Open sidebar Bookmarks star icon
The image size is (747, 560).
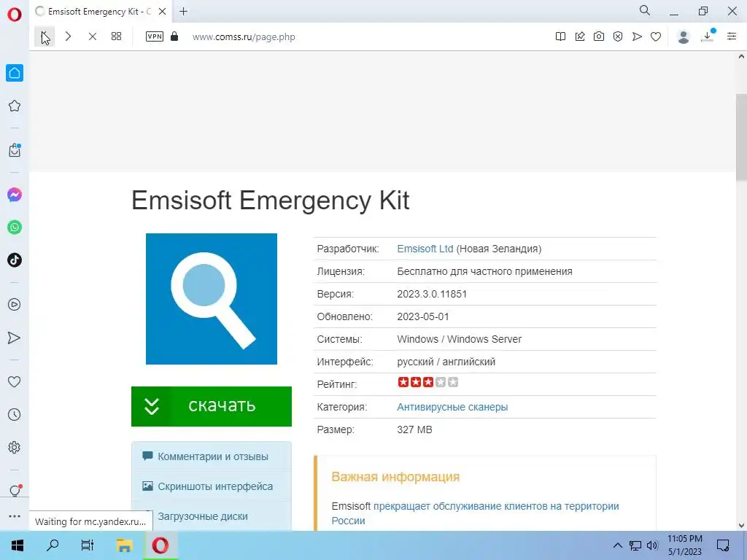tap(15, 106)
